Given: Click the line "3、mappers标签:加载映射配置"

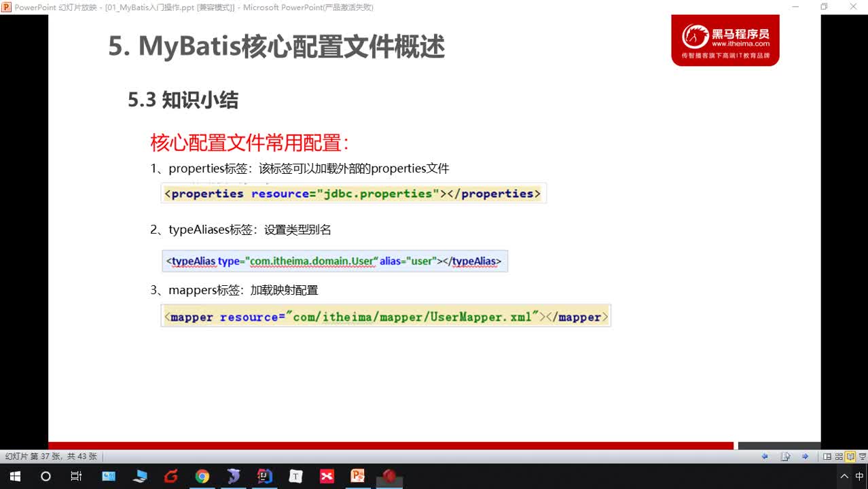Looking at the screenshot, I should click(234, 290).
